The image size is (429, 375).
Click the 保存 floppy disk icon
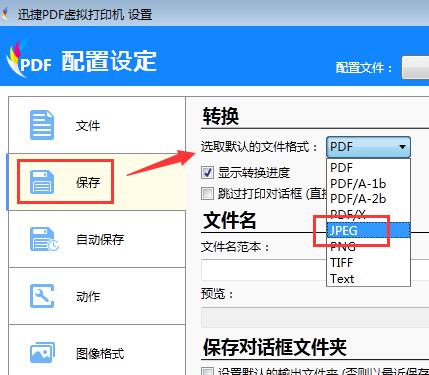pos(42,182)
